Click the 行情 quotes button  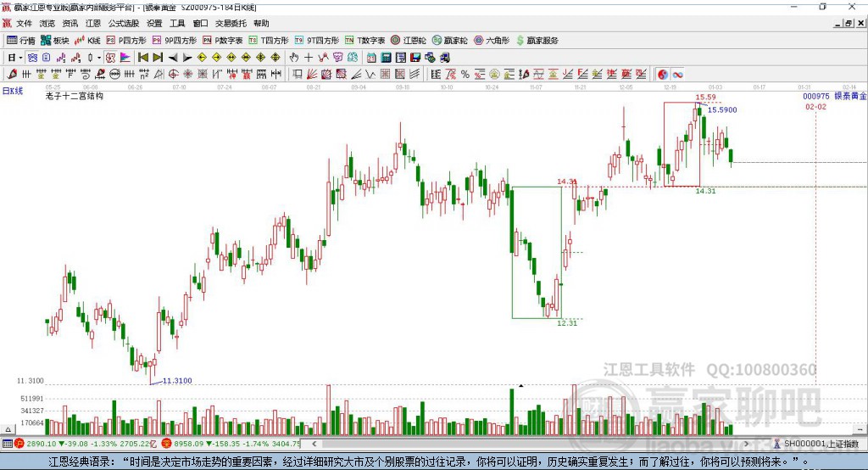pos(21,41)
